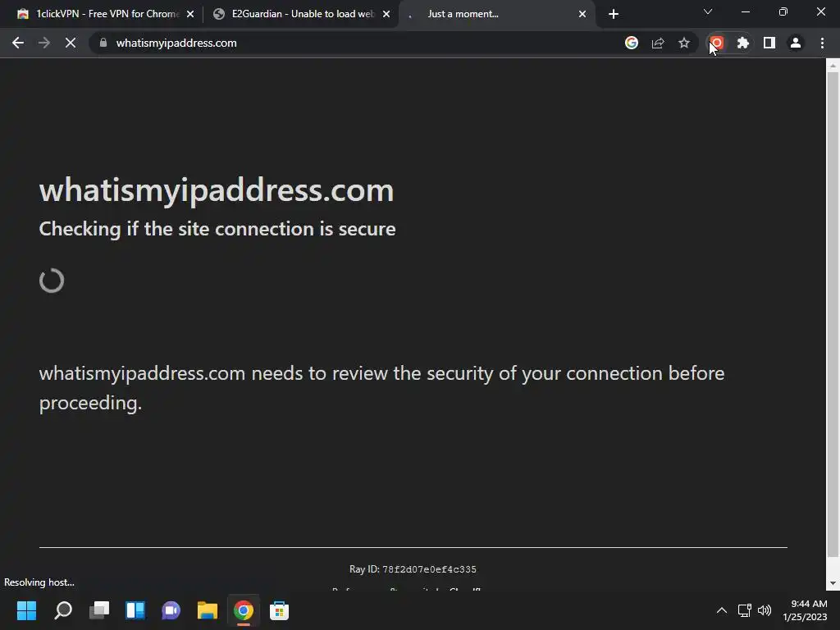
Task: Open Task View on taskbar
Action: (x=99, y=610)
